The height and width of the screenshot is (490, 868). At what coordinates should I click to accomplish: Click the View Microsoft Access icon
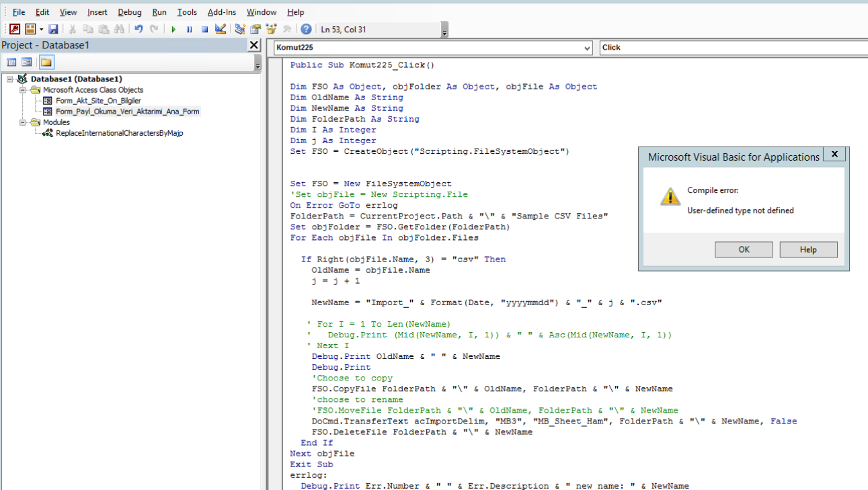[x=14, y=29]
